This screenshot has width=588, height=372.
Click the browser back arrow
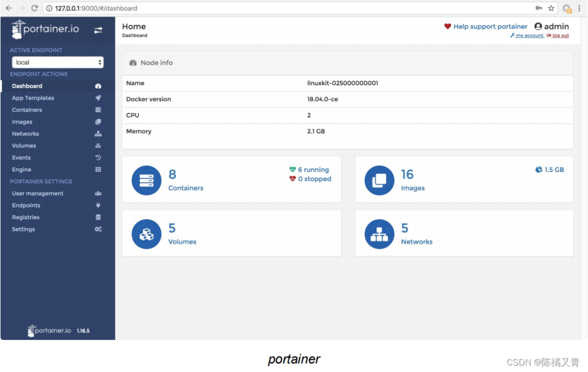[9, 8]
